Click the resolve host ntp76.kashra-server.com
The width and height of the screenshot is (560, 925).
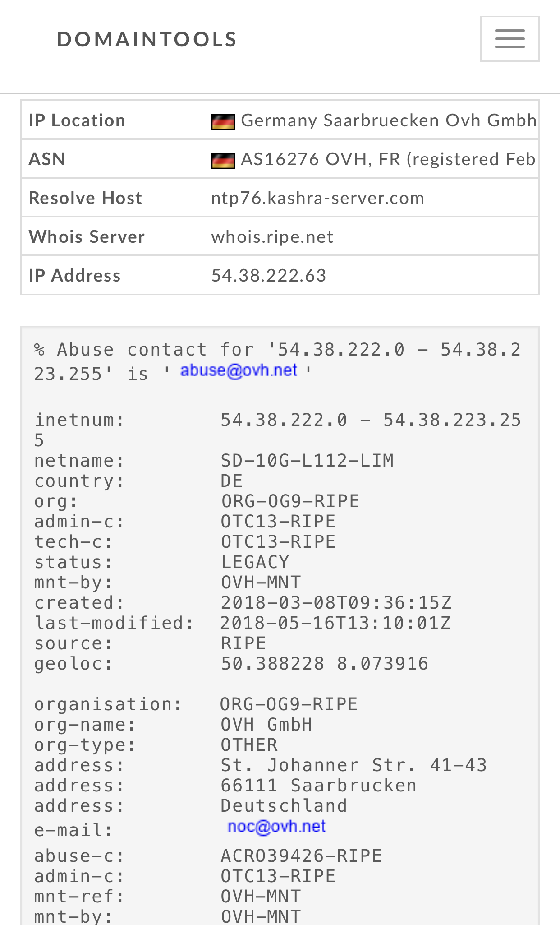pyautogui.click(x=317, y=198)
